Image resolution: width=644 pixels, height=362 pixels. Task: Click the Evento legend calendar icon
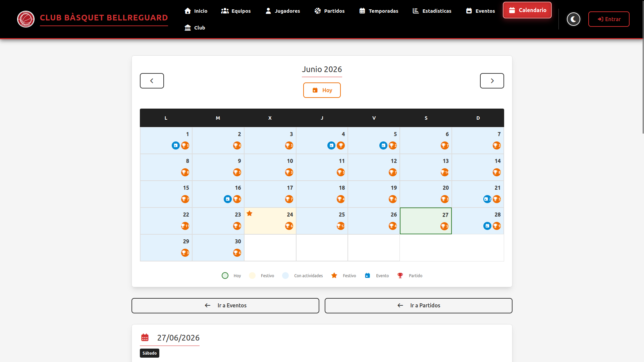(368, 276)
